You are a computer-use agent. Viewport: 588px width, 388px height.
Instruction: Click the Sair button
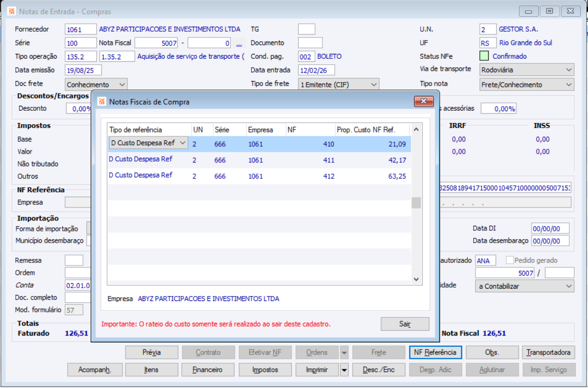tap(405, 324)
